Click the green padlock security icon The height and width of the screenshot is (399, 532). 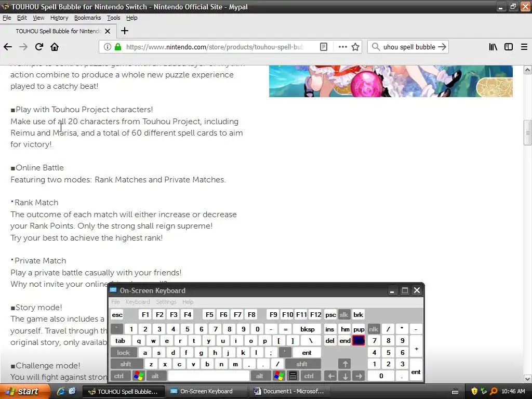click(x=118, y=47)
